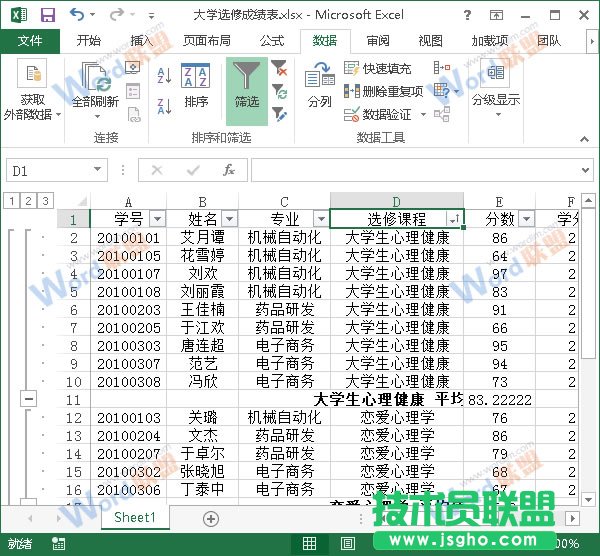600x556 pixels.
Task: Switch to the 加载项 Add-ins tab
Action: coord(490,41)
